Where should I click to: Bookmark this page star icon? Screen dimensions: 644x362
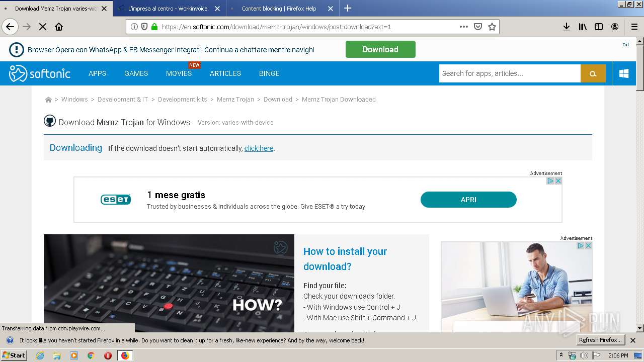(x=492, y=27)
